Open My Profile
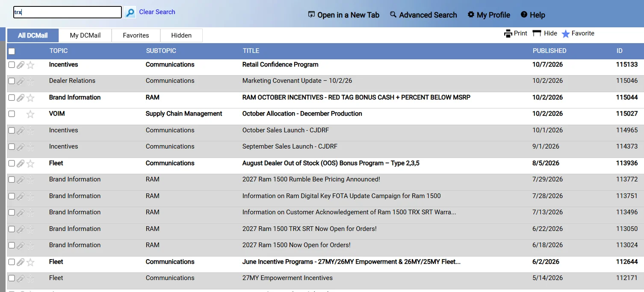This screenshot has width=644, height=292. tap(489, 15)
